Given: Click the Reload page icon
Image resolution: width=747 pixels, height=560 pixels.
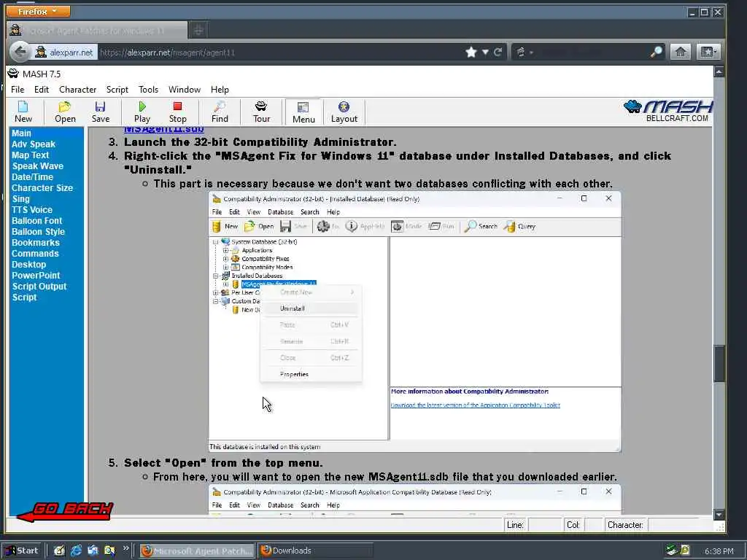Looking at the screenshot, I should (x=498, y=52).
